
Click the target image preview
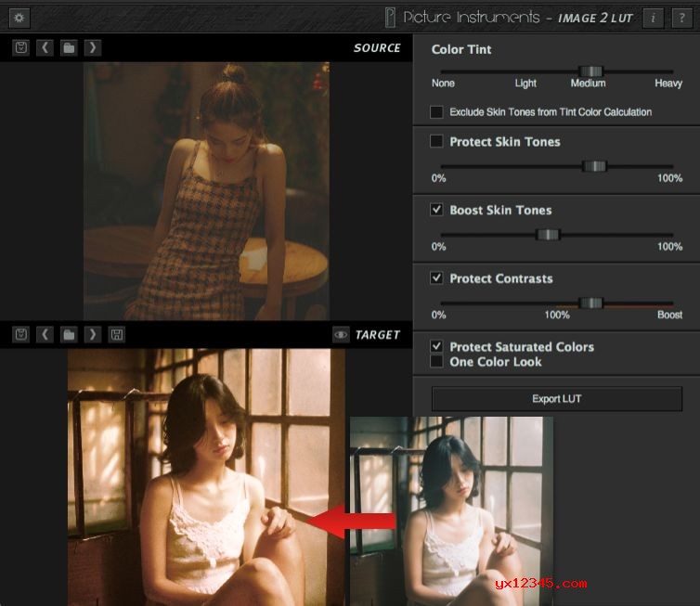coord(206,477)
